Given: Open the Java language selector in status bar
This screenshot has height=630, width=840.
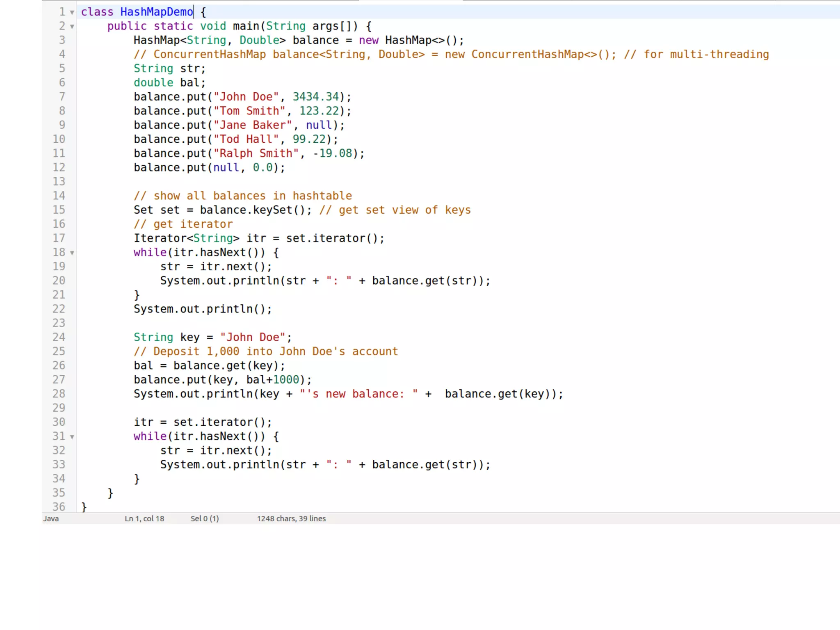Looking at the screenshot, I should click(51, 518).
